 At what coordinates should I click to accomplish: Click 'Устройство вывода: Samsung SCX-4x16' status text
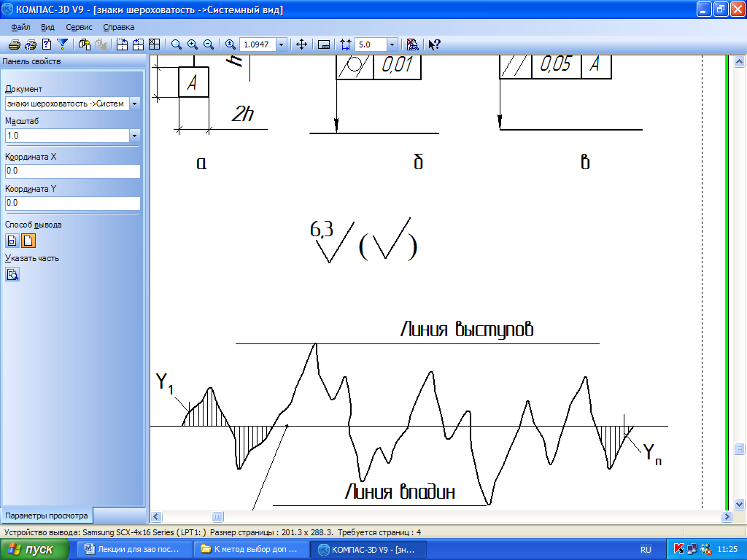(x=105, y=532)
